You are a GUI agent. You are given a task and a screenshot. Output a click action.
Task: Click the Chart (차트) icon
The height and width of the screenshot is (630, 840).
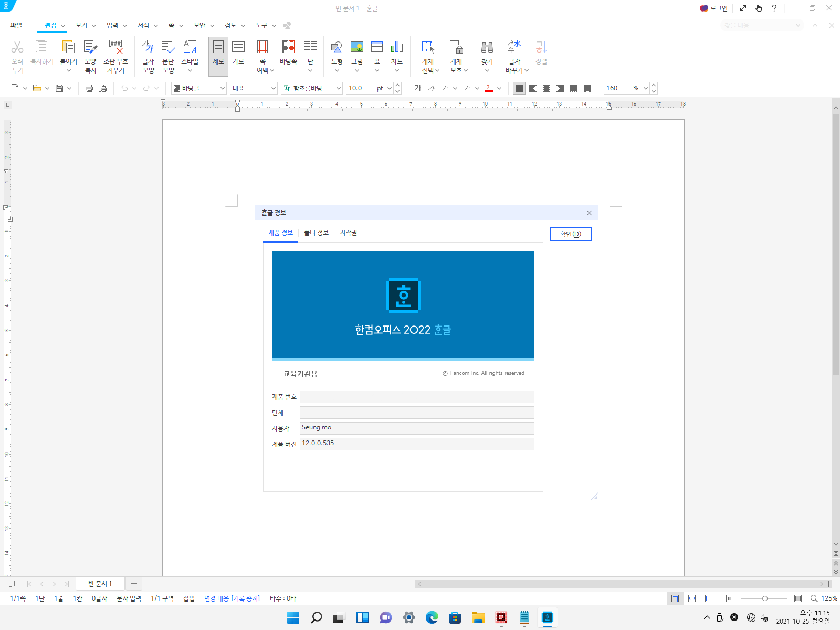(x=397, y=47)
